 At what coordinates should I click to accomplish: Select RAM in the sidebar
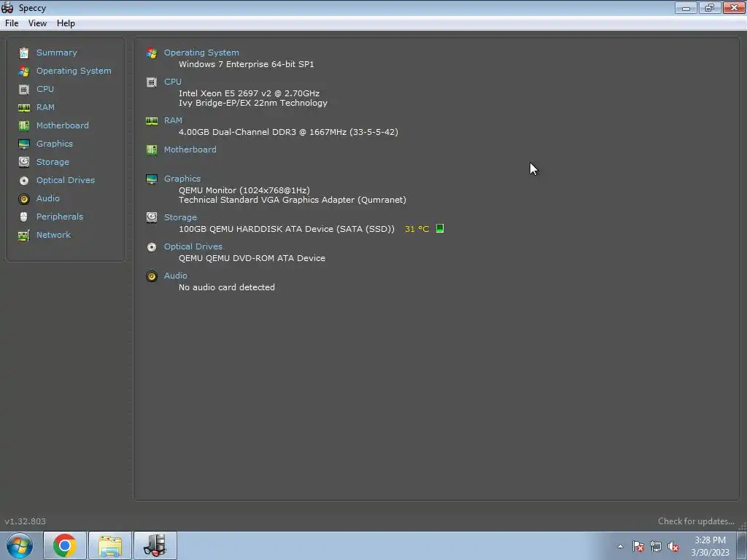pyautogui.click(x=45, y=107)
